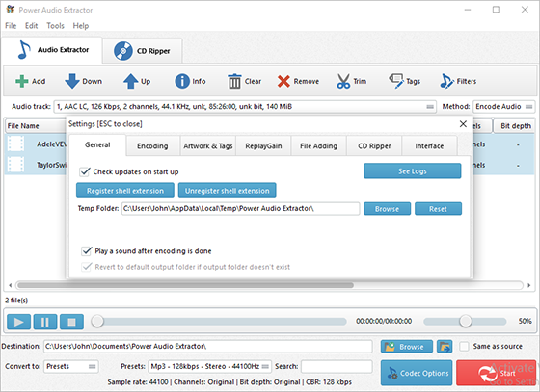Image resolution: width=540 pixels, height=392 pixels.
Task: Toggle Revert to default output folder checkbox
Action: tap(87, 267)
